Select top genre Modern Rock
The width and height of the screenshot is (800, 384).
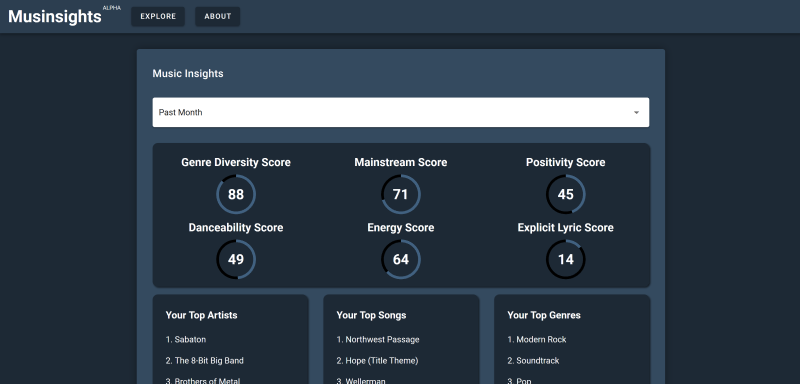click(537, 339)
